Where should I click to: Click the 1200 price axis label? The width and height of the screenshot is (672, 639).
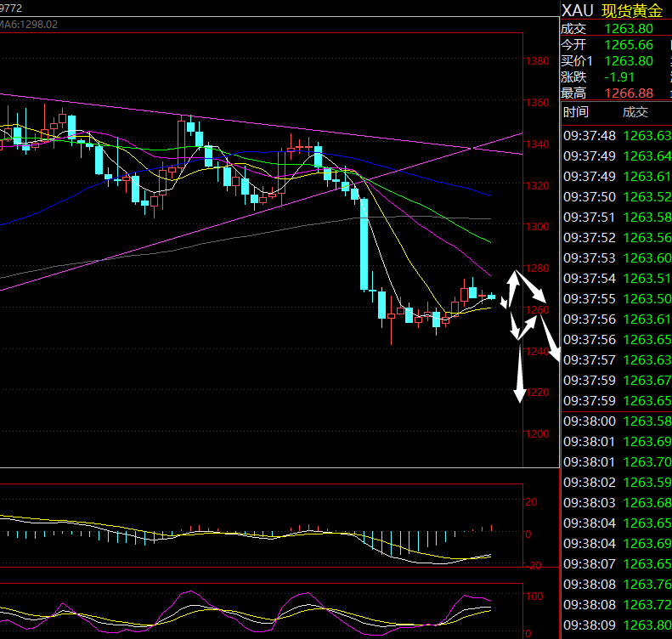coord(538,433)
